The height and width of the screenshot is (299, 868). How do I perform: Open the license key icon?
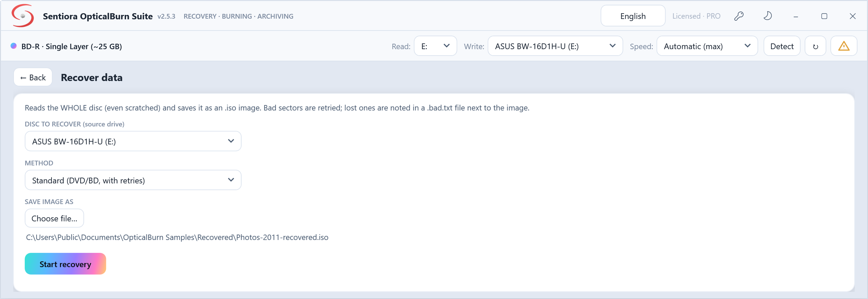739,16
